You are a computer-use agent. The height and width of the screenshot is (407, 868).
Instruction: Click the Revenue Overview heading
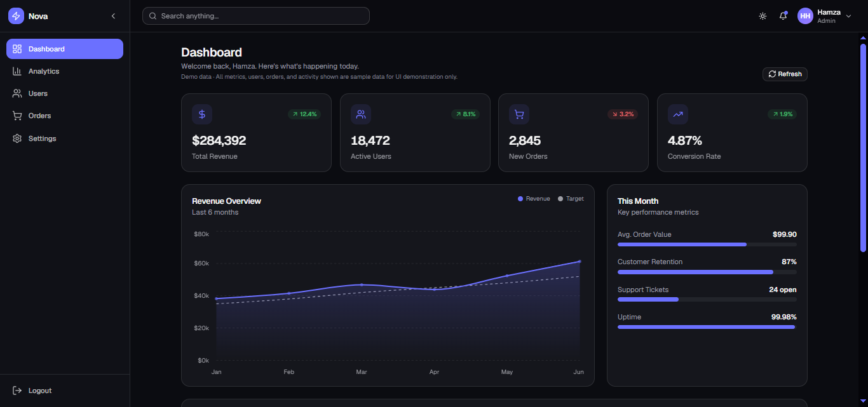pos(226,201)
